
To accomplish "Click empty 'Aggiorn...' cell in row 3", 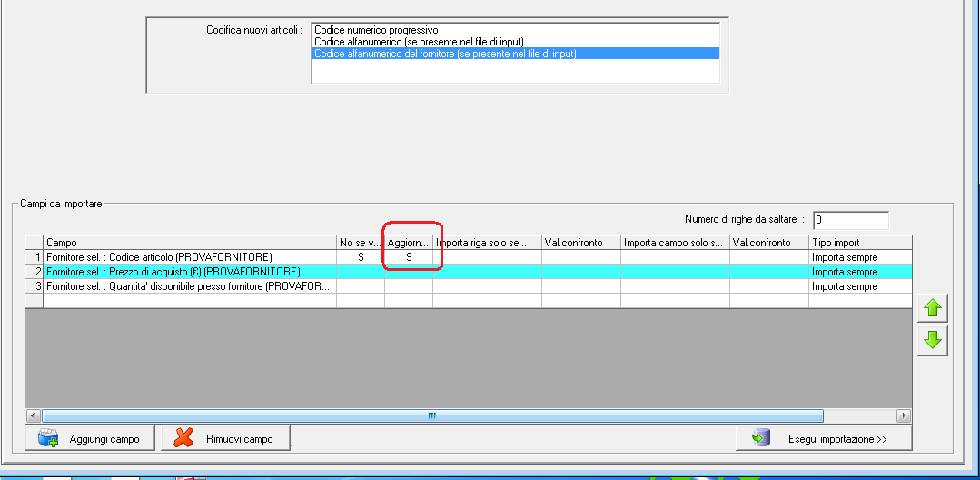I will click(x=408, y=286).
